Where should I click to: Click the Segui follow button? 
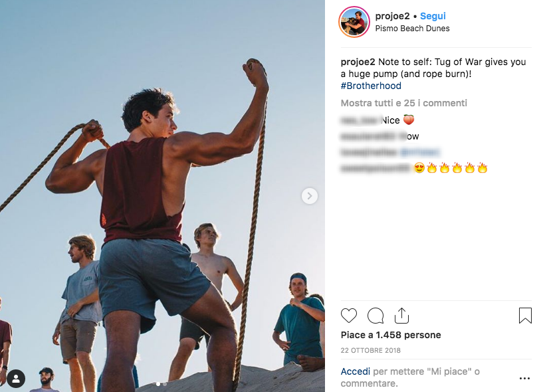coord(433,16)
